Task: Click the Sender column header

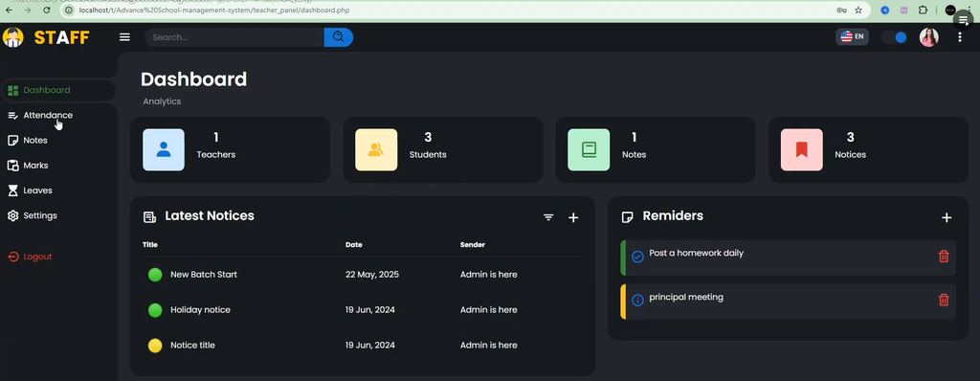Action: (473, 245)
